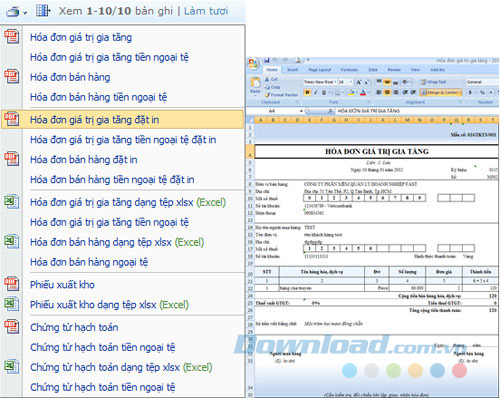The height and width of the screenshot is (398, 500).
Task: Open the Name Box dropdown arrow
Action: [x=301, y=111]
